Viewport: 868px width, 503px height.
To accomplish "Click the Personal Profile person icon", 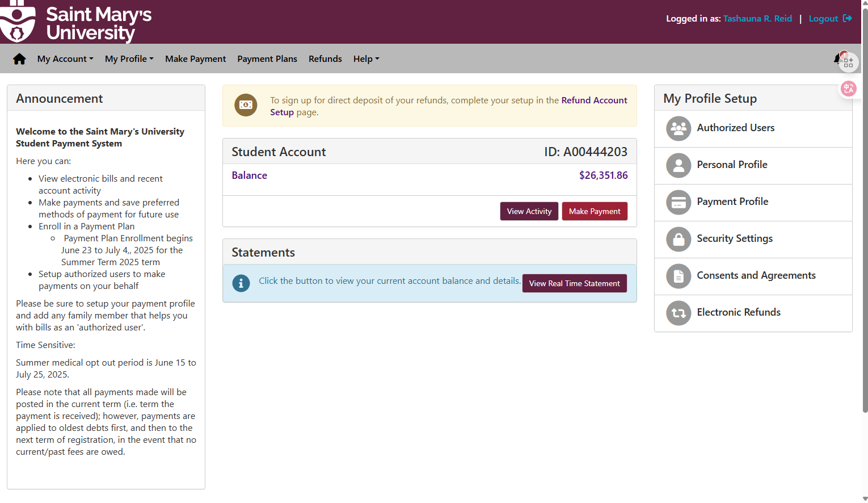I will point(679,165).
